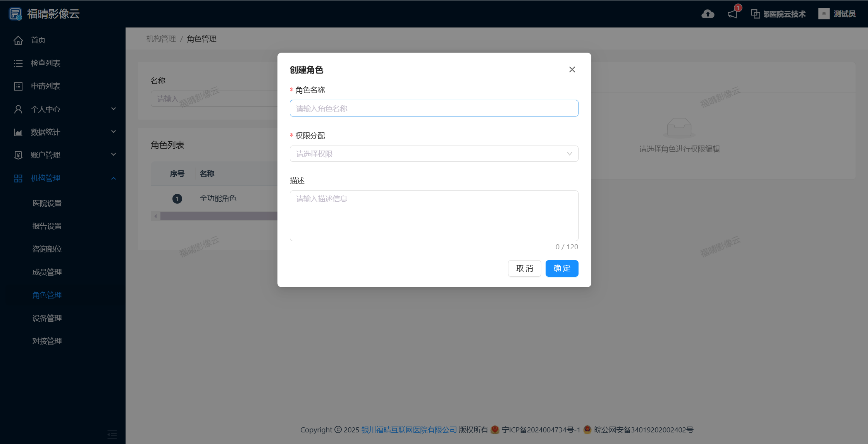Click the 测试员 user avatar icon
Screen dimensions: 868x444
(x=823, y=14)
